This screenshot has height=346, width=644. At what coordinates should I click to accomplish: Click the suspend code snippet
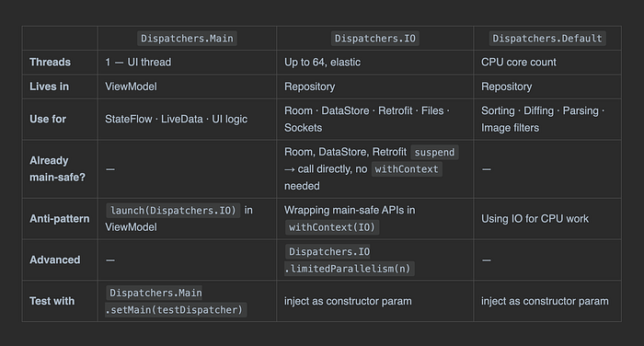click(434, 152)
